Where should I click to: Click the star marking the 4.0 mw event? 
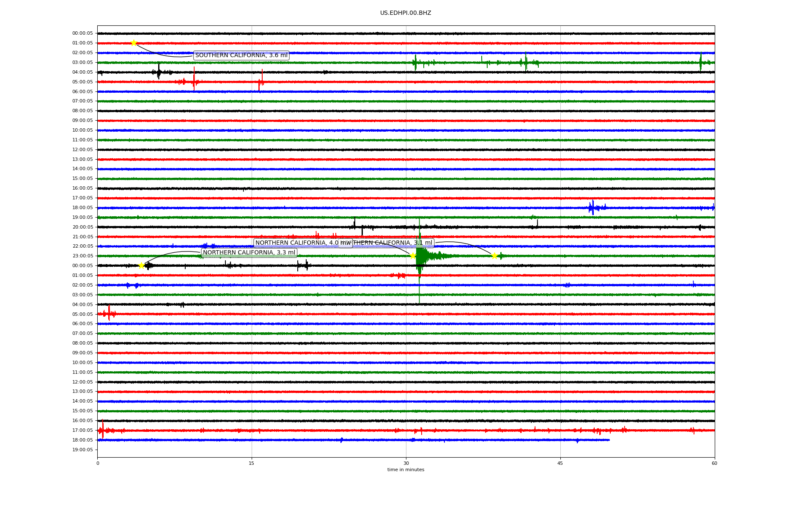point(413,256)
